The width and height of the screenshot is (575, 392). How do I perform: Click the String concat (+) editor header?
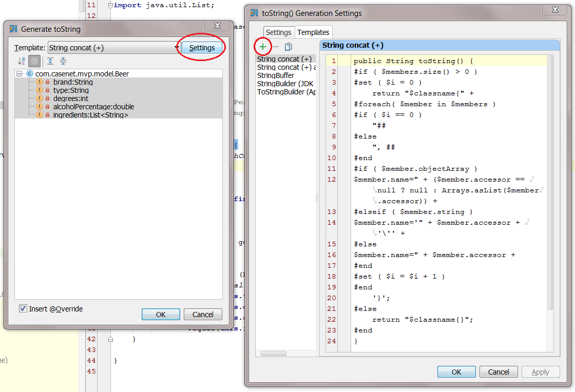[439, 46]
